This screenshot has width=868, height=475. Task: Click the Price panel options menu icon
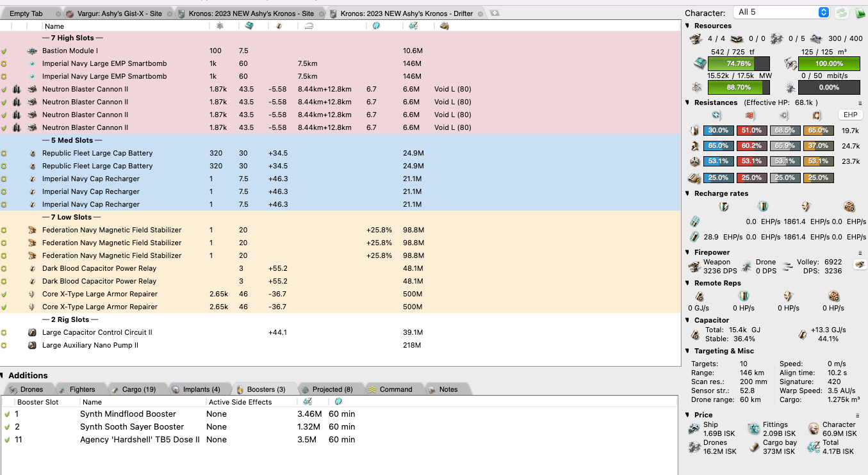coord(858,415)
